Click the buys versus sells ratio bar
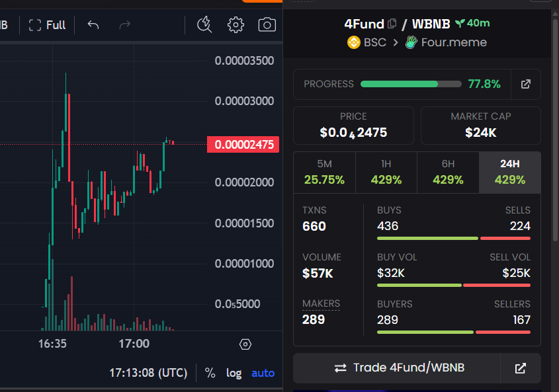This screenshot has width=559, height=392. (x=453, y=239)
